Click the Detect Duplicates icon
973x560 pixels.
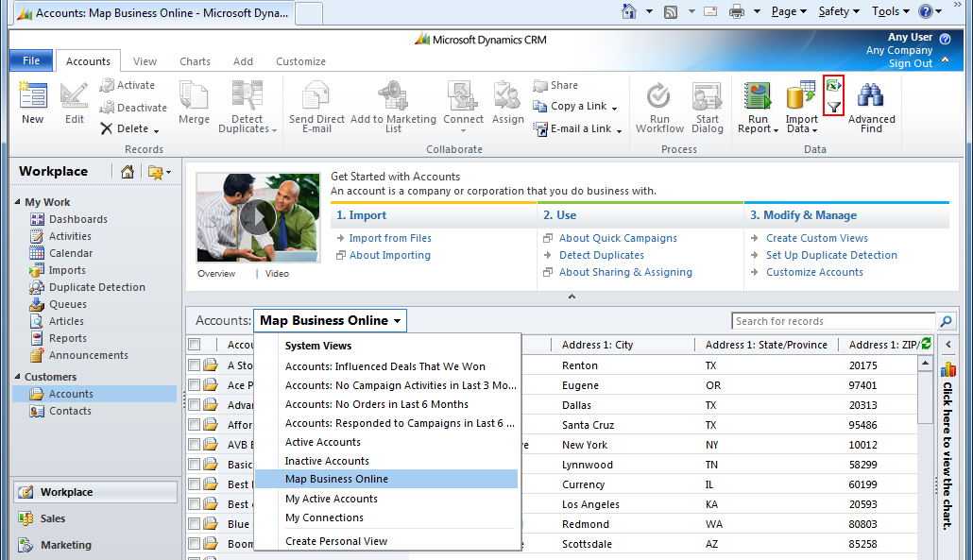(247, 96)
